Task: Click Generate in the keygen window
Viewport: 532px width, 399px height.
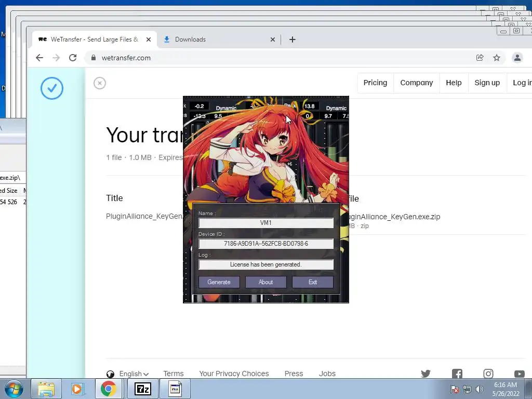Action: point(219,282)
